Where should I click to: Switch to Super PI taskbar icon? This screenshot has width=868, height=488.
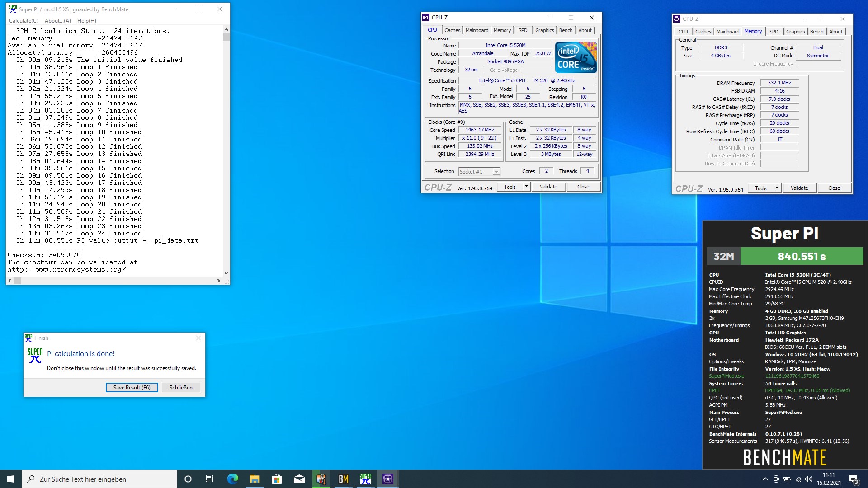pos(366,479)
